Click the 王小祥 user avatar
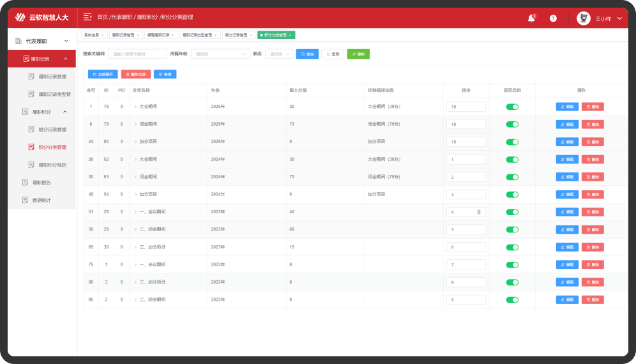 click(x=583, y=19)
